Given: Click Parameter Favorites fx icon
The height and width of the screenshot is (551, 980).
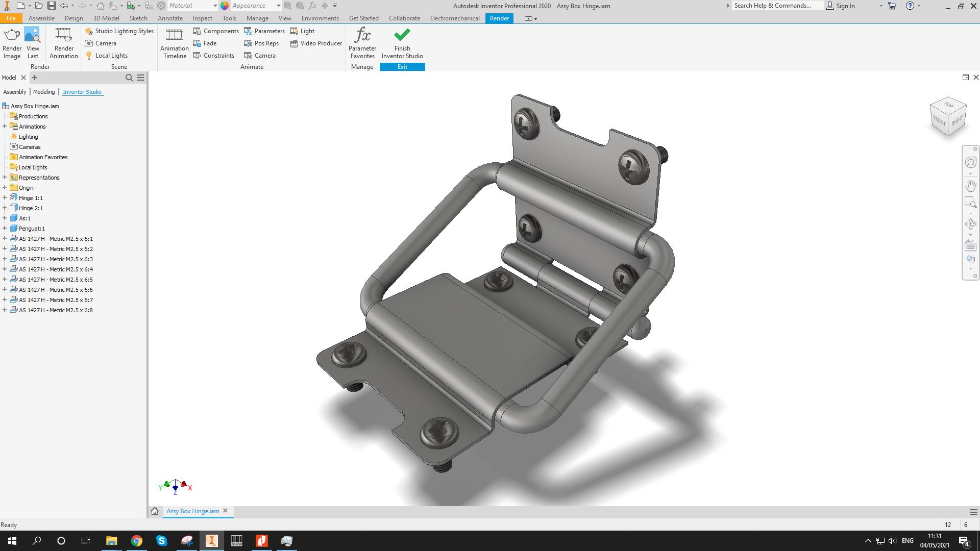Looking at the screenshot, I should click(362, 35).
